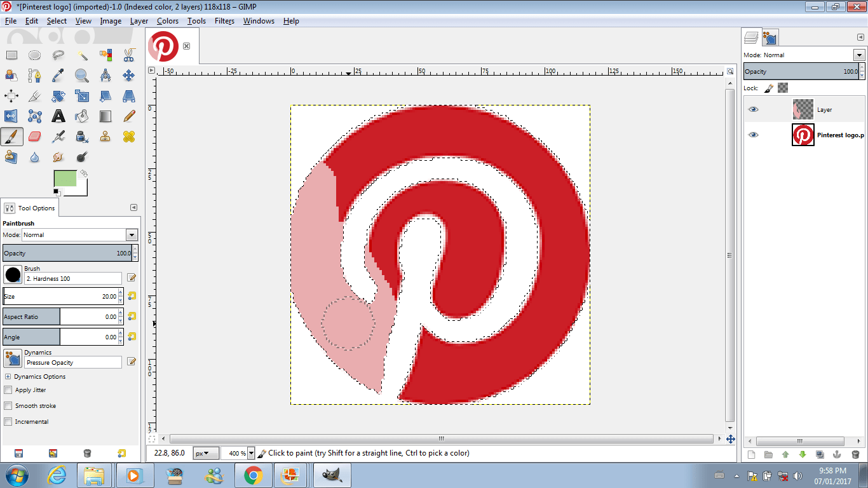
Task: Activate the Foreground Select tool
Action: coord(11,76)
